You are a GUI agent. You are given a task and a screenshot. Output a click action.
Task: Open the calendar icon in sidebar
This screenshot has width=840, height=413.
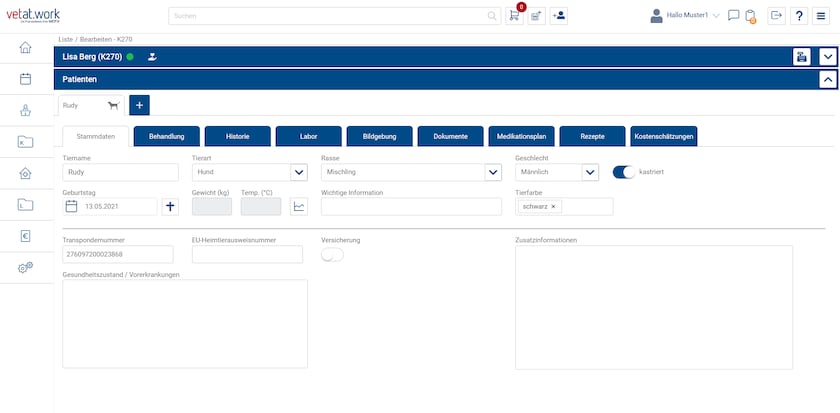point(25,79)
